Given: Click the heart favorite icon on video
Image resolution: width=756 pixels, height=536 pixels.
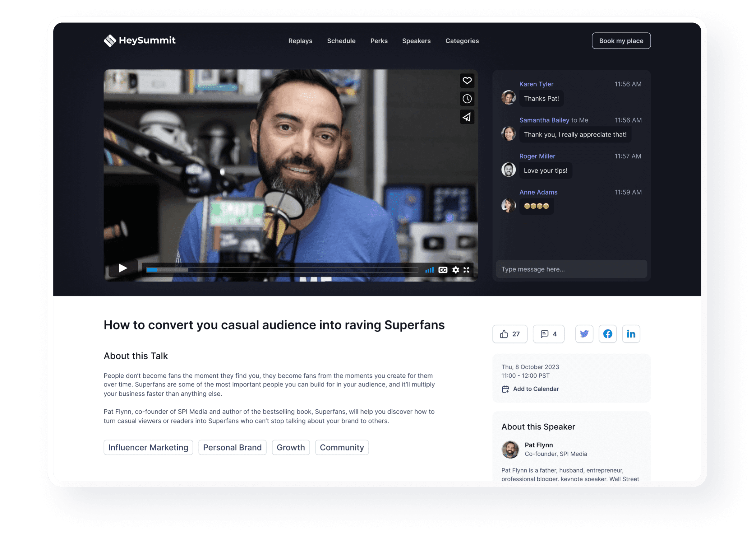Looking at the screenshot, I should point(467,81).
